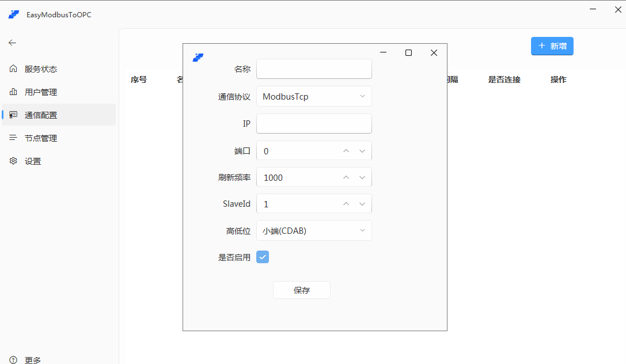Decrease 刷新频率 using the down arrow
Image resolution: width=626 pixels, height=364 pixels.
(x=362, y=177)
